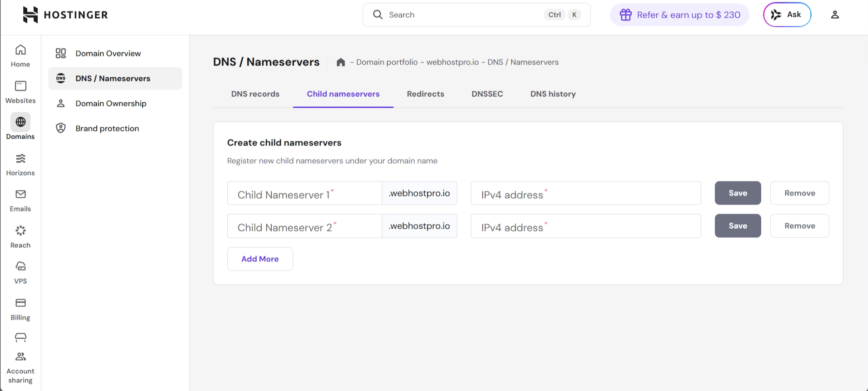Click .webhostpro.io suffix of Nameserver 1
This screenshot has height=391, width=868.
(x=419, y=193)
